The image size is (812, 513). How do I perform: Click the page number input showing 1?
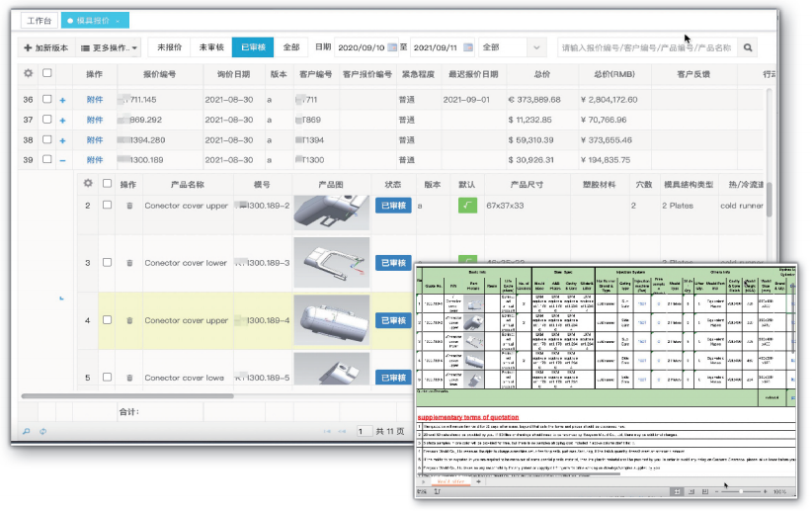pyautogui.click(x=364, y=431)
